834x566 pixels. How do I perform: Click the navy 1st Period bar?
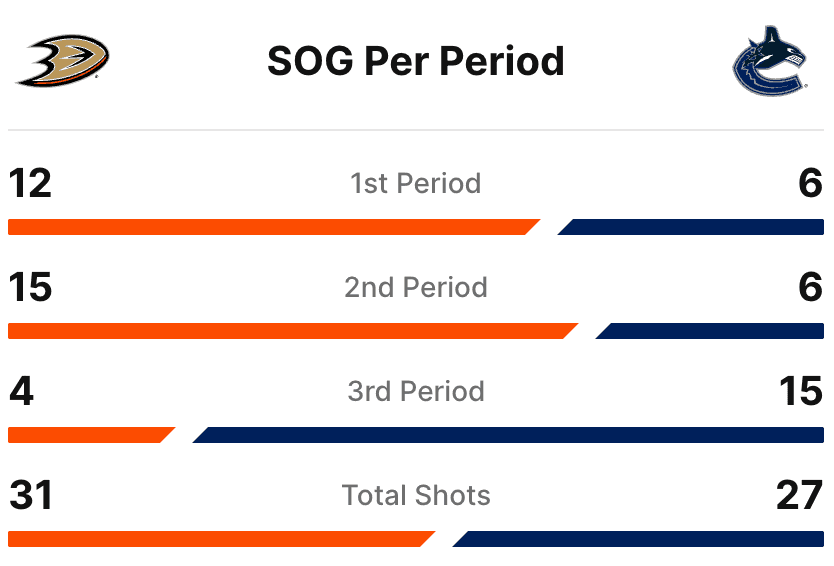point(692,227)
